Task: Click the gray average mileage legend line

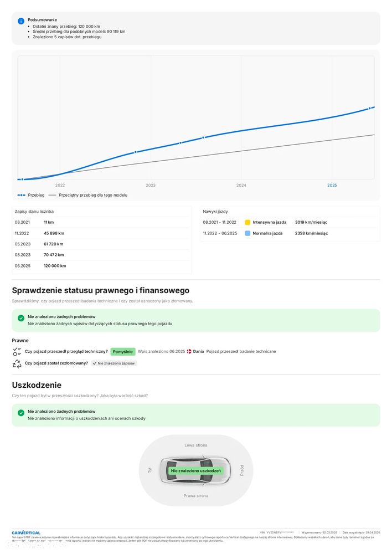Action: pos(53,195)
